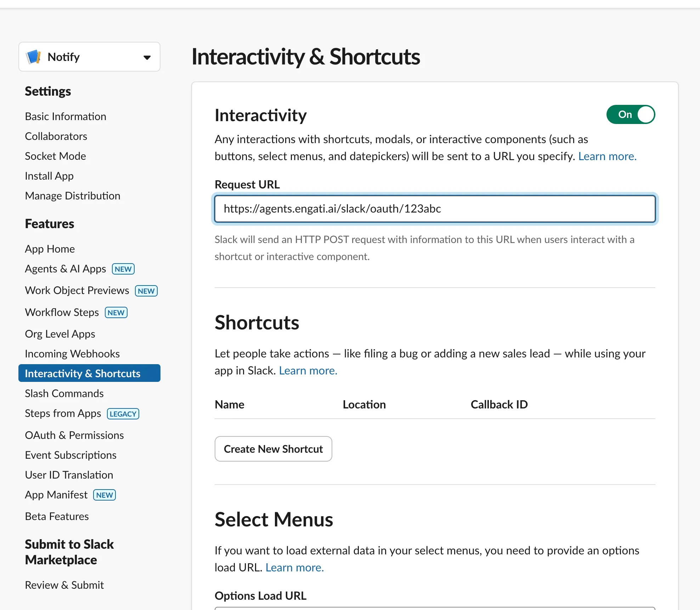Open Socket Mode settings
The width and height of the screenshot is (700, 610).
(55, 156)
